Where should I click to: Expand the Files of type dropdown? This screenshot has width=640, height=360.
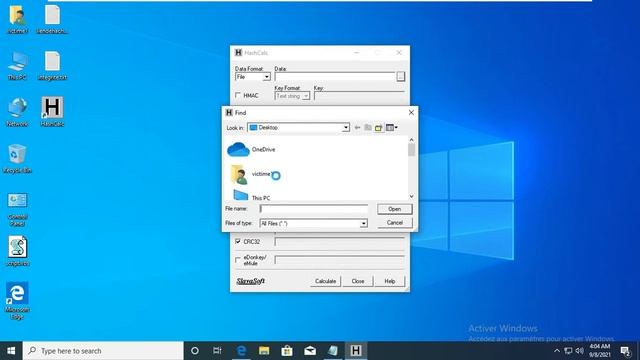pos(363,224)
